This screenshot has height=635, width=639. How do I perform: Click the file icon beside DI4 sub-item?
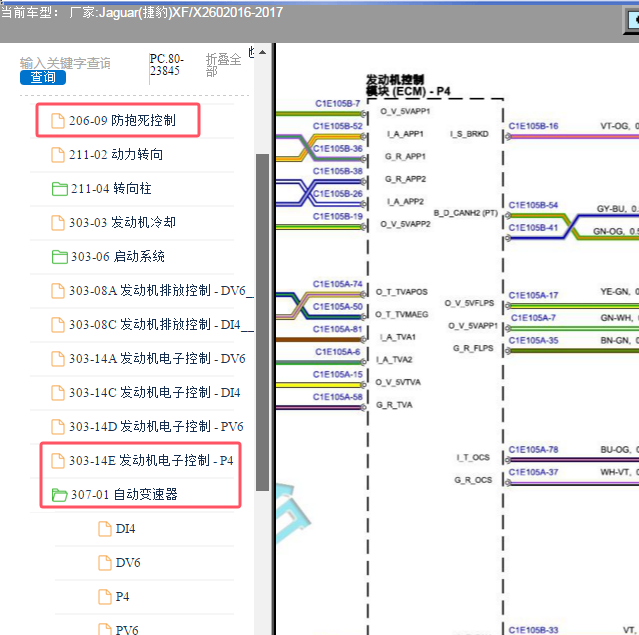pos(105,529)
